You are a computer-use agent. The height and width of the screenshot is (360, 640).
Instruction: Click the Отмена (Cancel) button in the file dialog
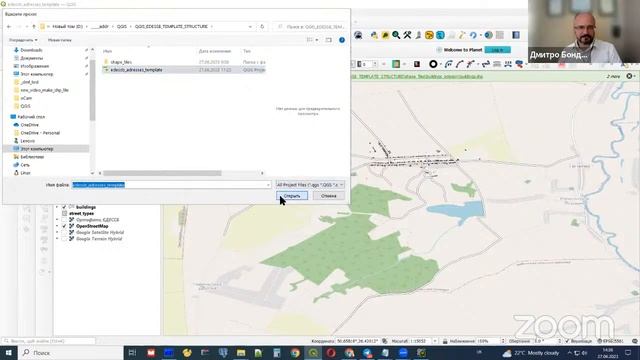coord(329,196)
